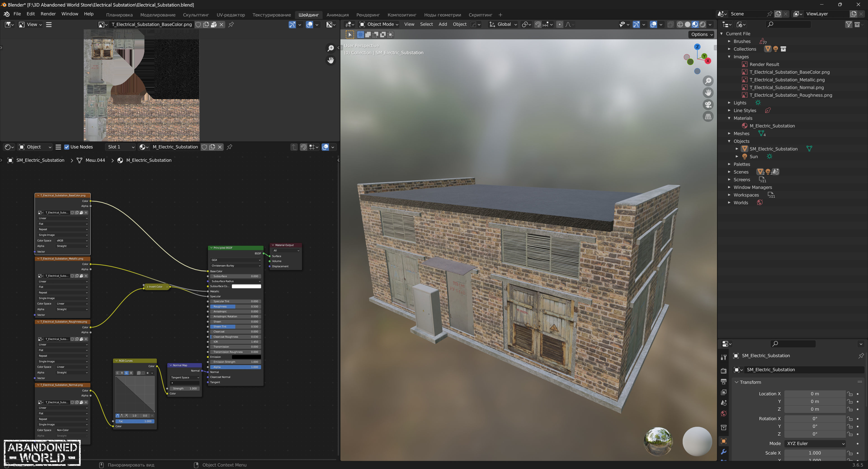Screen dimensions: 868x469
Task: Unlink image in image editor header
Action: pyautogui.click(x=221, y=25)
